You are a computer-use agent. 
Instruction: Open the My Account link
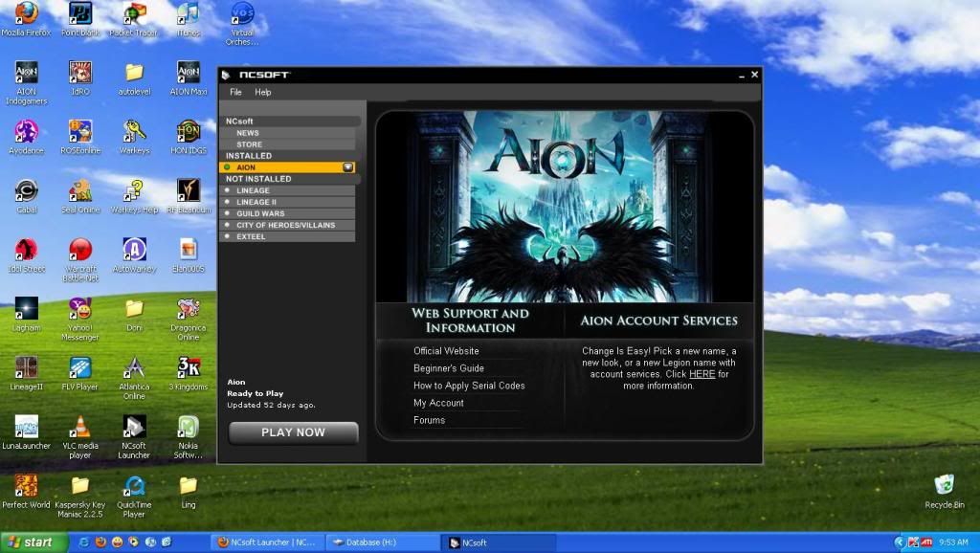tap(438, 403)
